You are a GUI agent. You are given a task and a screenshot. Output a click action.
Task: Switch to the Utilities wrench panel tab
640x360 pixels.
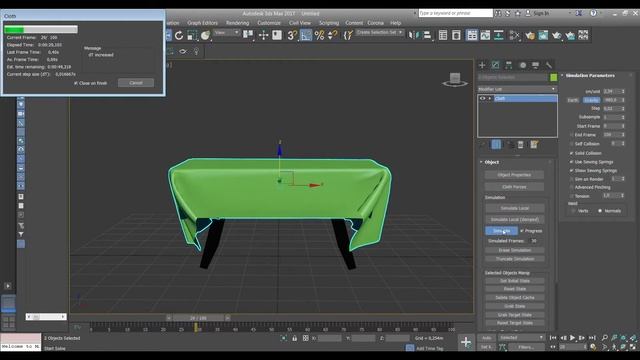tap(549, 65)
